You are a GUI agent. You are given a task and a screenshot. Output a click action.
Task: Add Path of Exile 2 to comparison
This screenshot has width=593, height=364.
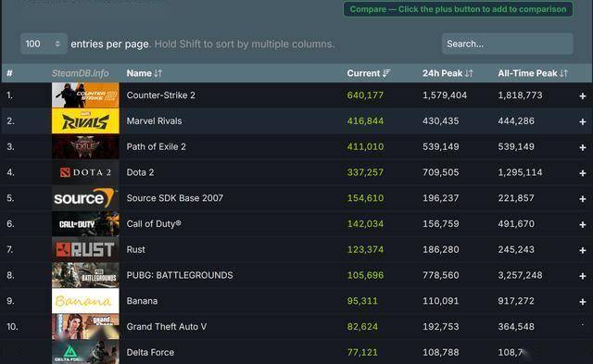point(583,148)
